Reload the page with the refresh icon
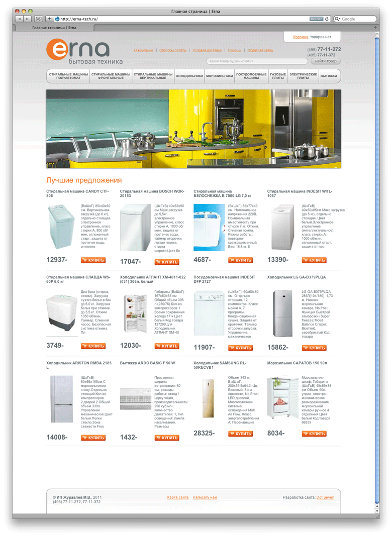This screenshot has height=536, width=392. [x=327, y=19]
